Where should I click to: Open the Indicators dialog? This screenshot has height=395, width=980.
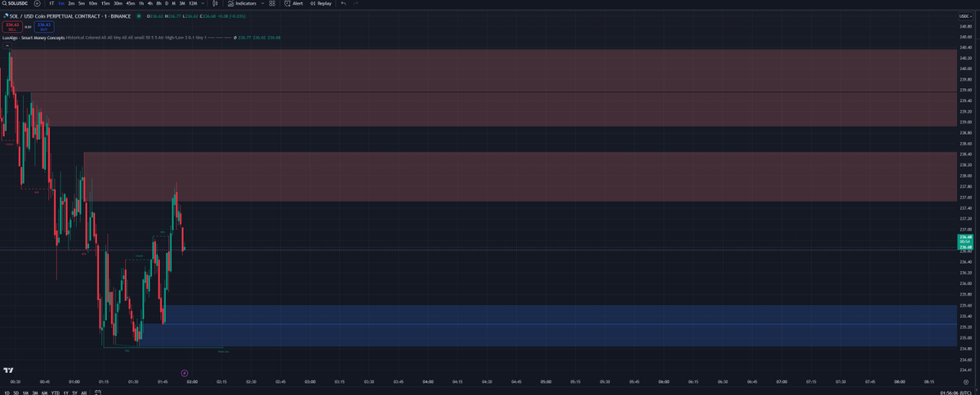pyautogui.click(x=242, y=3)
